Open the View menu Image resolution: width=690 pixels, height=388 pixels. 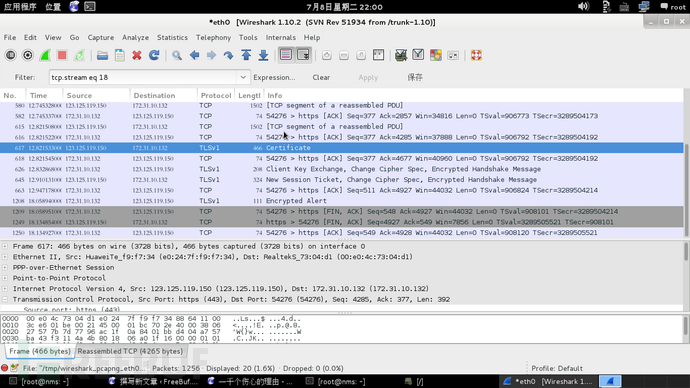[x=53, y=37]
